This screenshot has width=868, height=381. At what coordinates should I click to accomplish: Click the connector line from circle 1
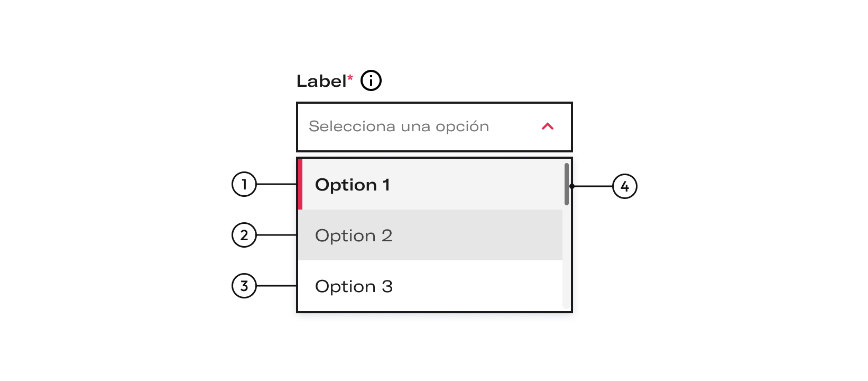[x=277, y=184]
